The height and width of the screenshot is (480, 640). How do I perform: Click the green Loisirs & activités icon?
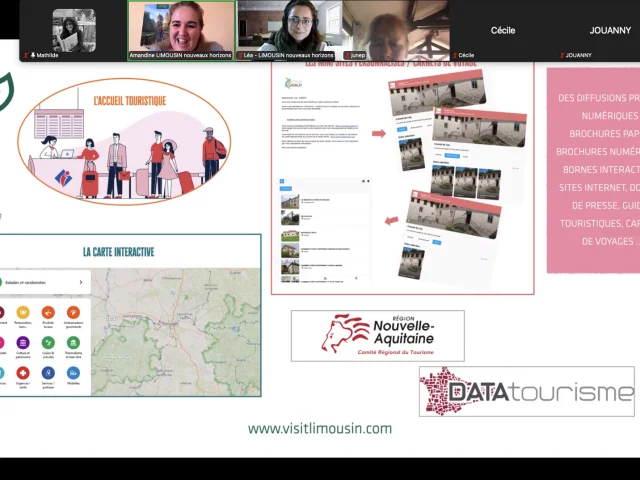pyautogui.click(x=48, y=343)
